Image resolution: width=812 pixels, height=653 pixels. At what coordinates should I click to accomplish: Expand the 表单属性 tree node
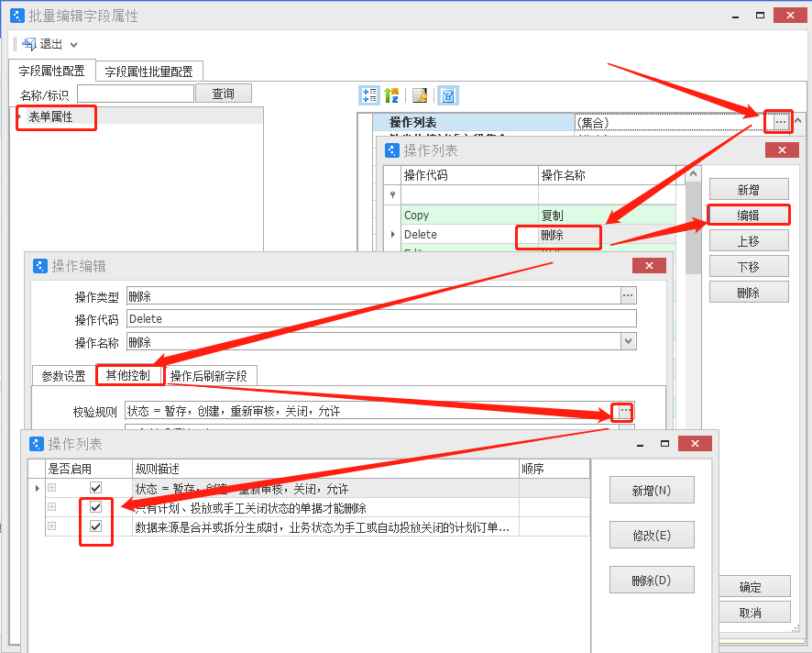pyautogui.click(x=19, y=116)
